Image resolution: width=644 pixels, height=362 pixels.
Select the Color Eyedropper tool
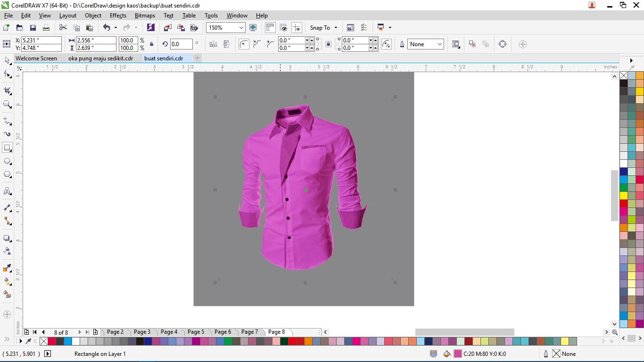click(x=7, y=268)
